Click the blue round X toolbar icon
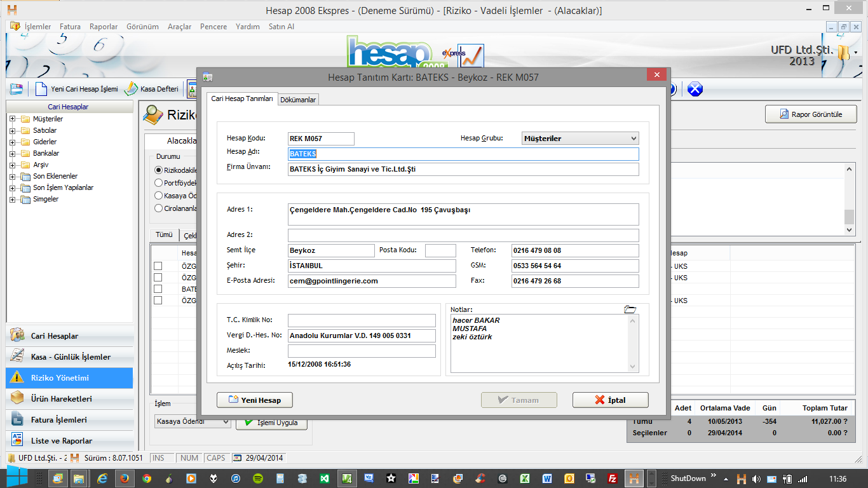This screenshot has height=488, width=868. [x=695, y=89]
